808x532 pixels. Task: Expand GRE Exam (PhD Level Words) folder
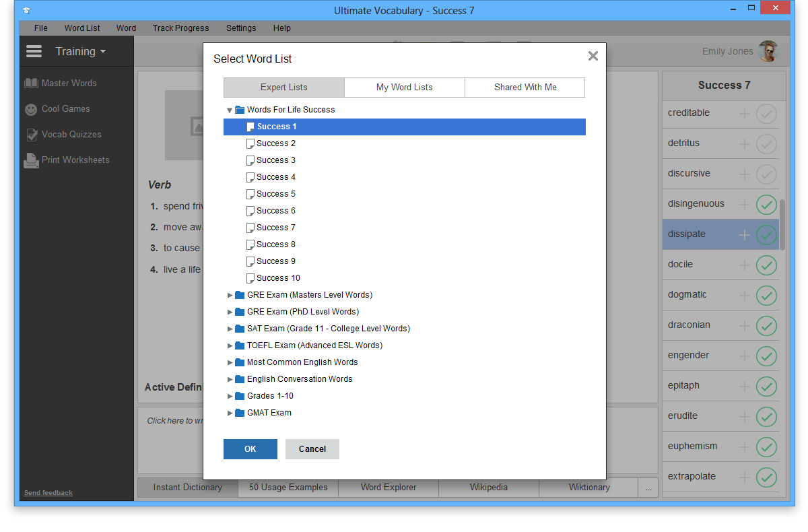click(230, 312)
